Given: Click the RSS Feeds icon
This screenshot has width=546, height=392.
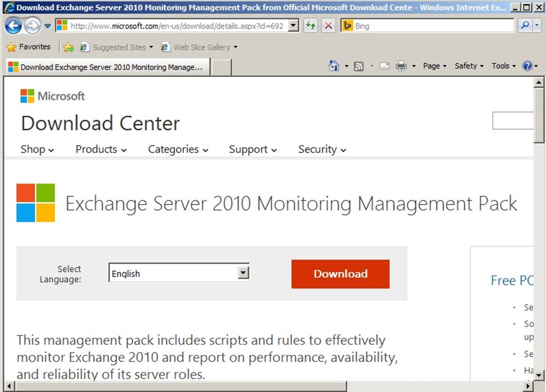Looking at the screenshot, I should pos(359,66).
